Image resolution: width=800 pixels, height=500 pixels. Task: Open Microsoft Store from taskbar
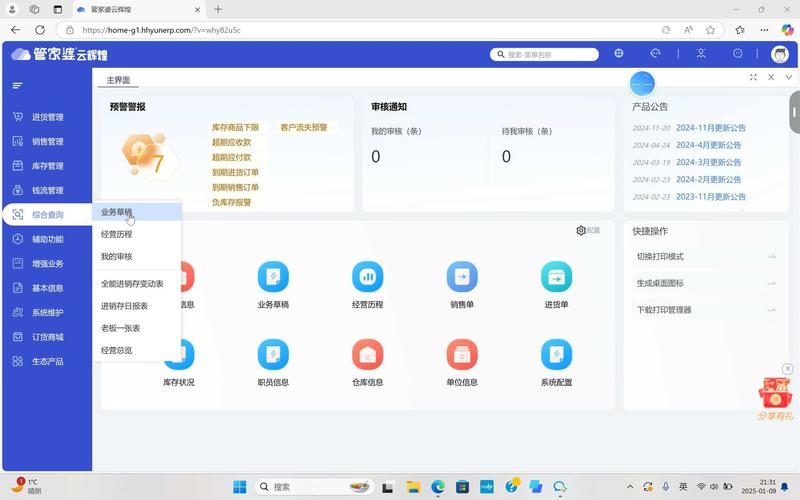tap(462, 487)
